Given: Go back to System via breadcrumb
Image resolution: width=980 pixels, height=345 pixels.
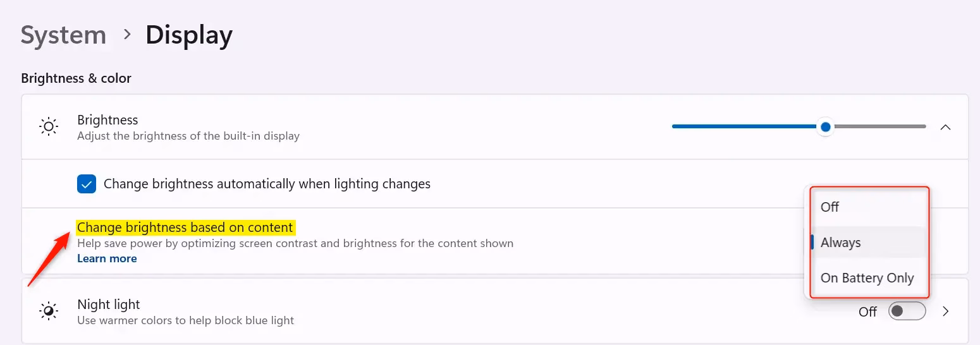Looking at the screenshot, I should [63, 35].
